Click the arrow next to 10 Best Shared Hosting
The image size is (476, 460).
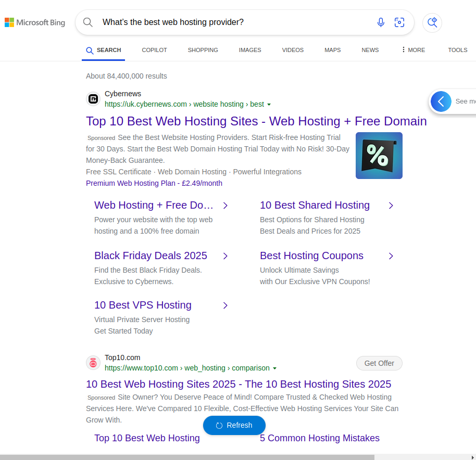pos(391,206)
